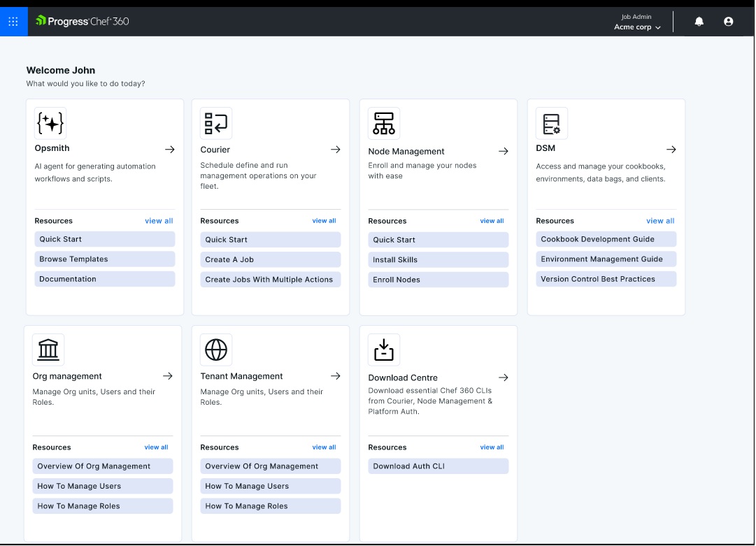Open Opsmith Quick Start resource
The image size is (756, 546).
pos(105,239)
